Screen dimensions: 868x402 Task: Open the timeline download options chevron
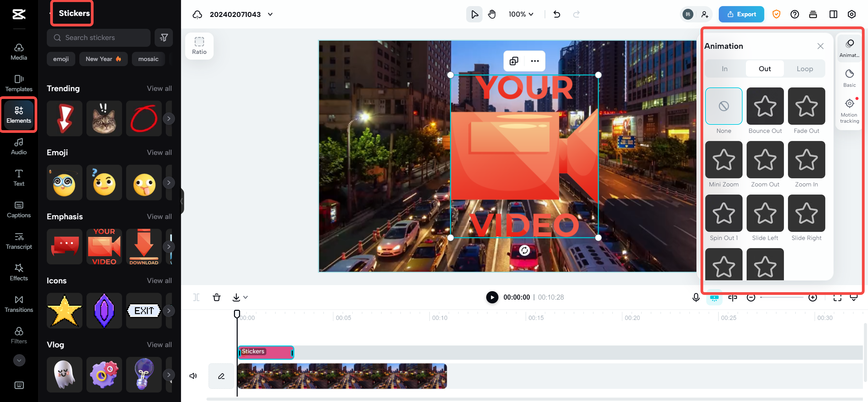pos(245,297)
